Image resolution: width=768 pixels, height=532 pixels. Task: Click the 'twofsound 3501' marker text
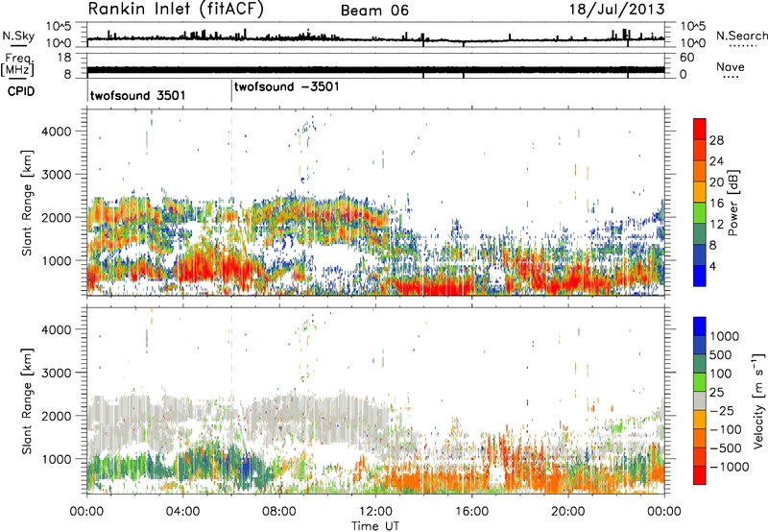click(x=137, y=95)
